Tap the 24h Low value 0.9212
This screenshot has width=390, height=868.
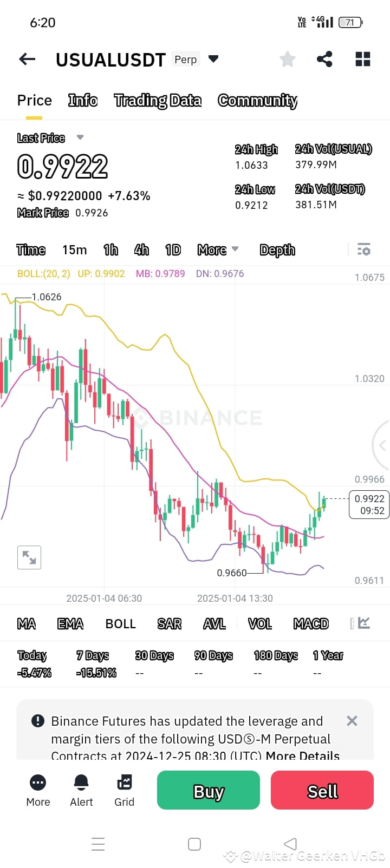251,205
